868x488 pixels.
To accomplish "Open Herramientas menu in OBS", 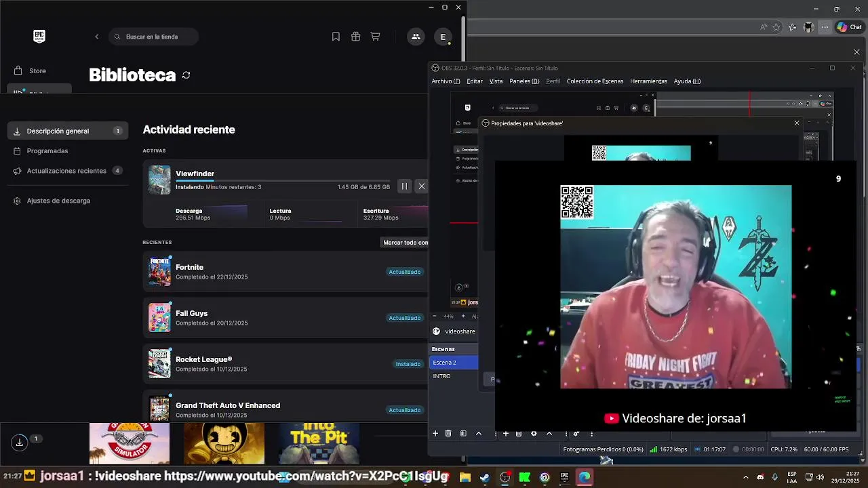I will [648, 81].
